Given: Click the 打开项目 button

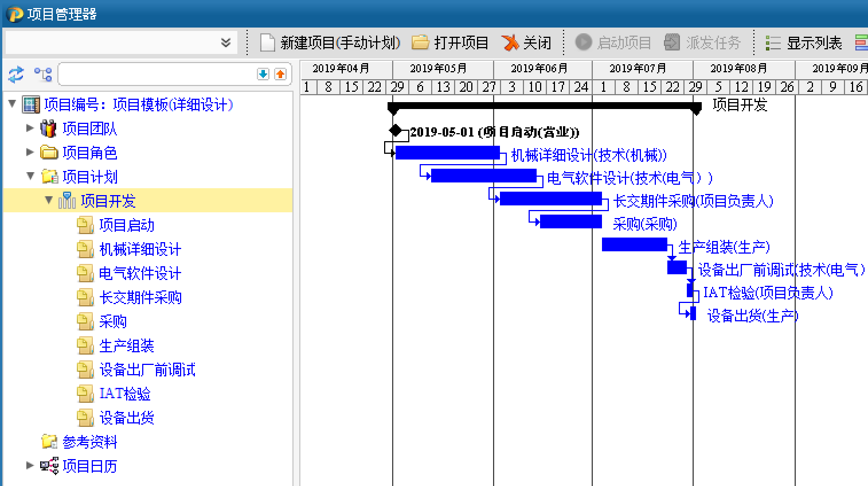Looking at the screenshot, I should 451,42.
